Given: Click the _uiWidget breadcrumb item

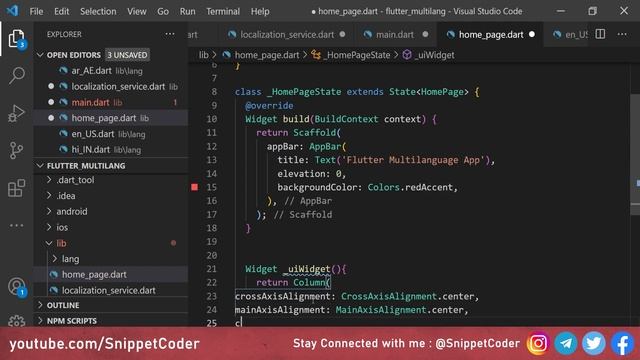Looking at the screenshot, I should (429, 55).
